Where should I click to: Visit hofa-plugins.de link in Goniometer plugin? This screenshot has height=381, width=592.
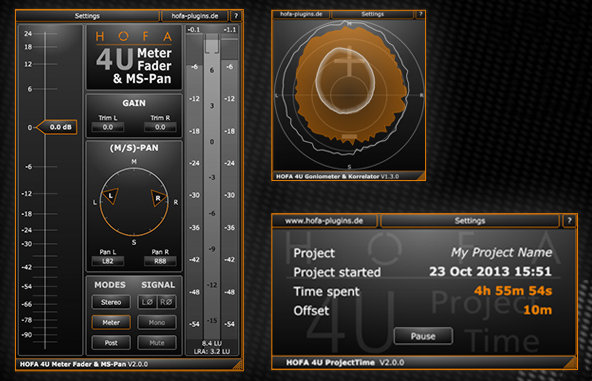click(301, 14)
